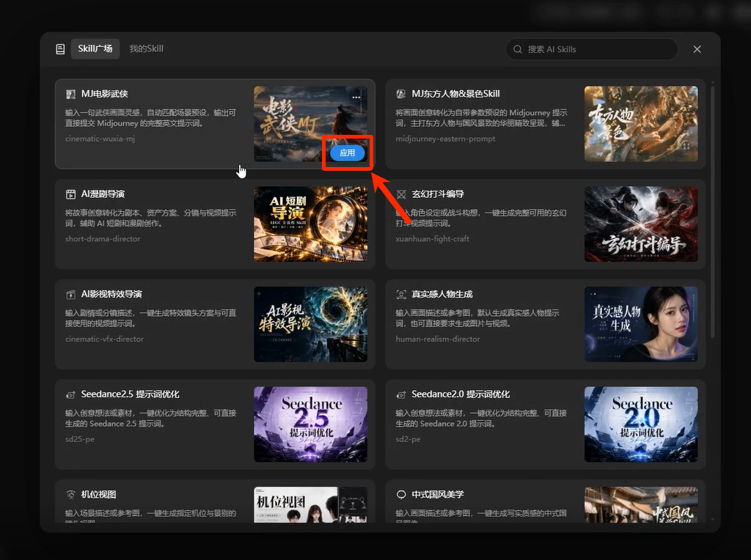751x560 pixels.
Task: Click the MJ电影武侠 card icon
Action: 71,95
